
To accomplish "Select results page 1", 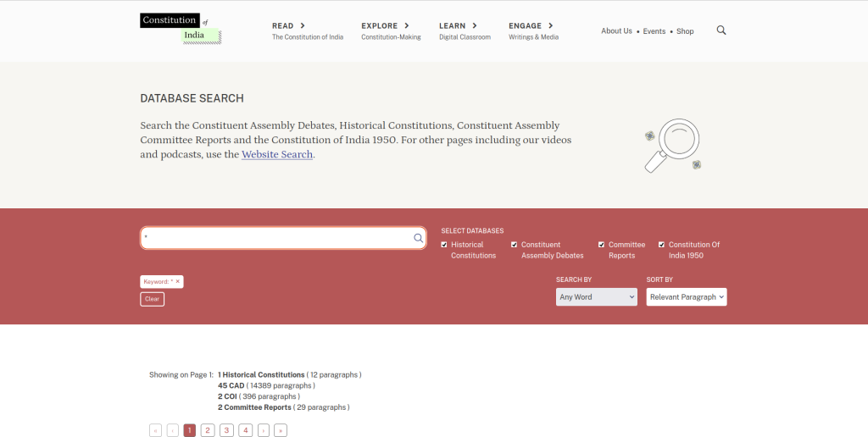I will coord(189,430).
